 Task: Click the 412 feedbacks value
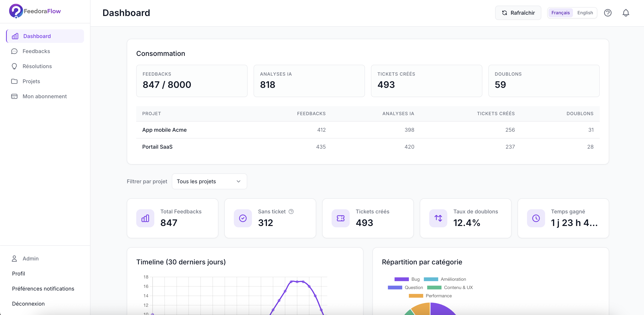click(x=321, y=130)
